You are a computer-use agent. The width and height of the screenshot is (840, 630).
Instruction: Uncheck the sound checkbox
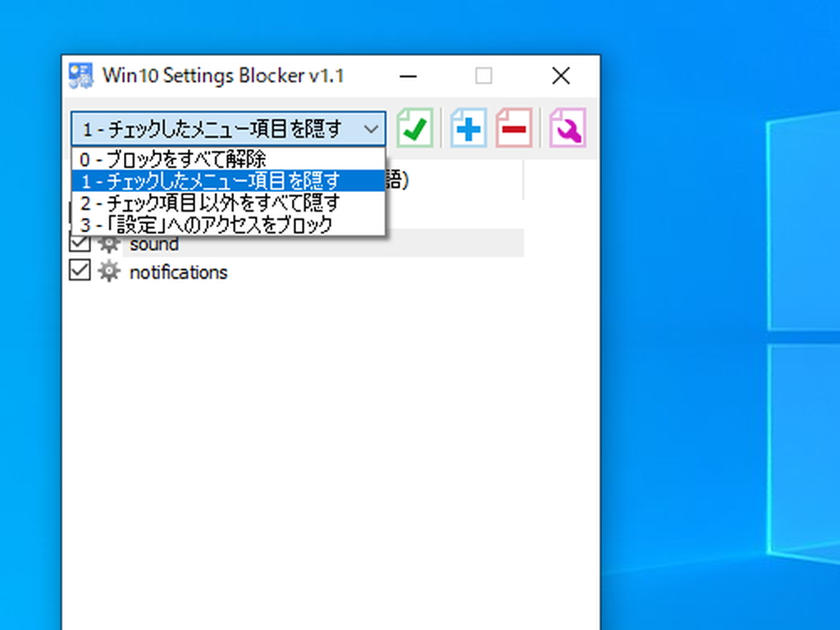80,243
